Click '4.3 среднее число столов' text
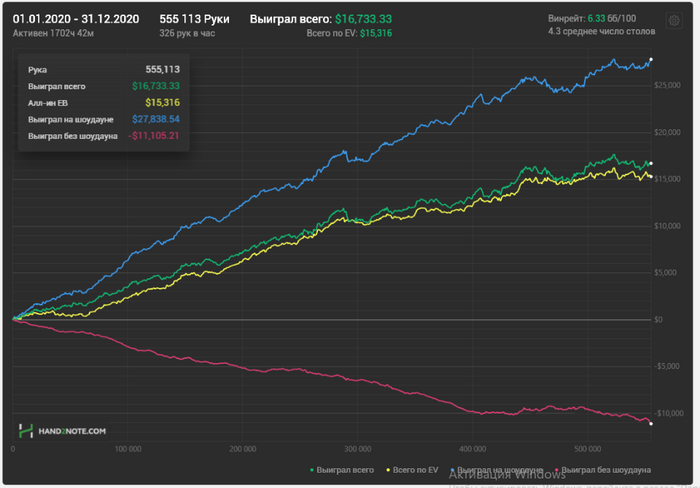Screen dimensions: 700x488 click(601, 31)
